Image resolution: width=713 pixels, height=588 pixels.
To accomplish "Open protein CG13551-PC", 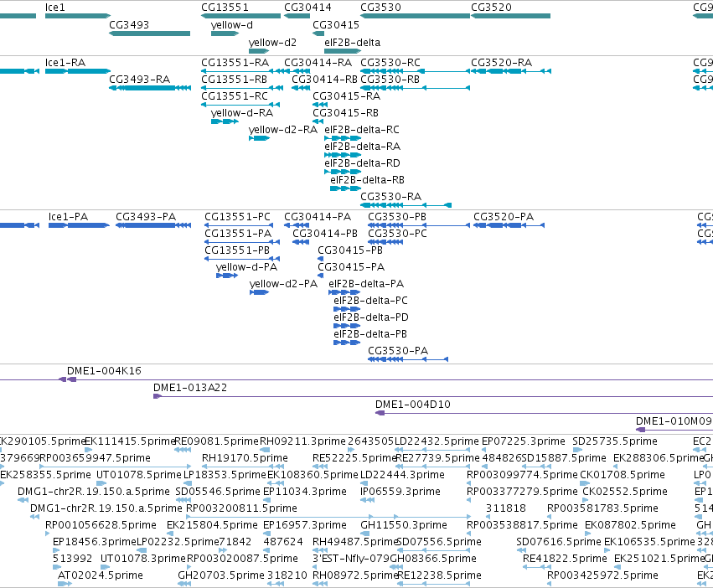I will point(237,217).
